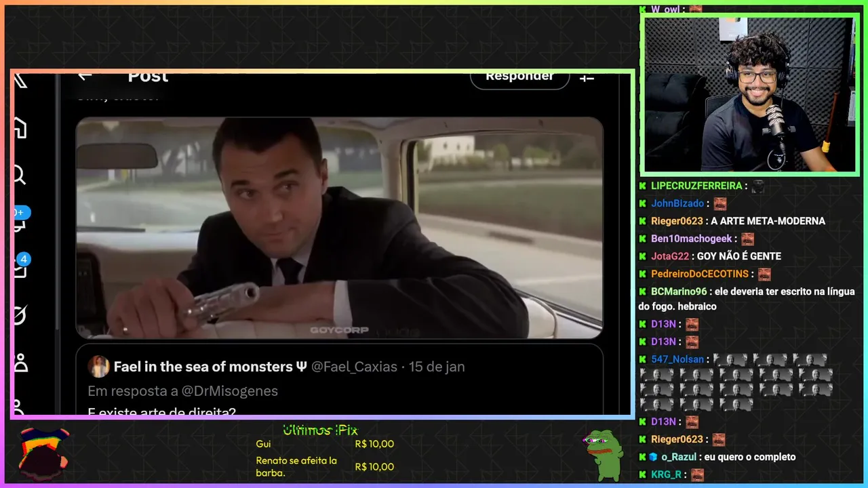This screenshot has width=868, height=488.
Task: Click chat username W_owl
Action: coord(665,9)
